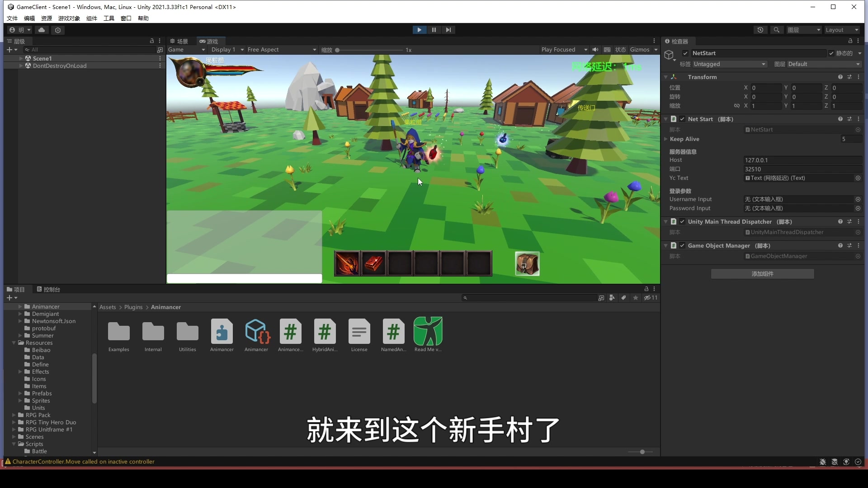
Task: Open the Free Aspect resolution dropdown
Action: (x=282, y=50)
